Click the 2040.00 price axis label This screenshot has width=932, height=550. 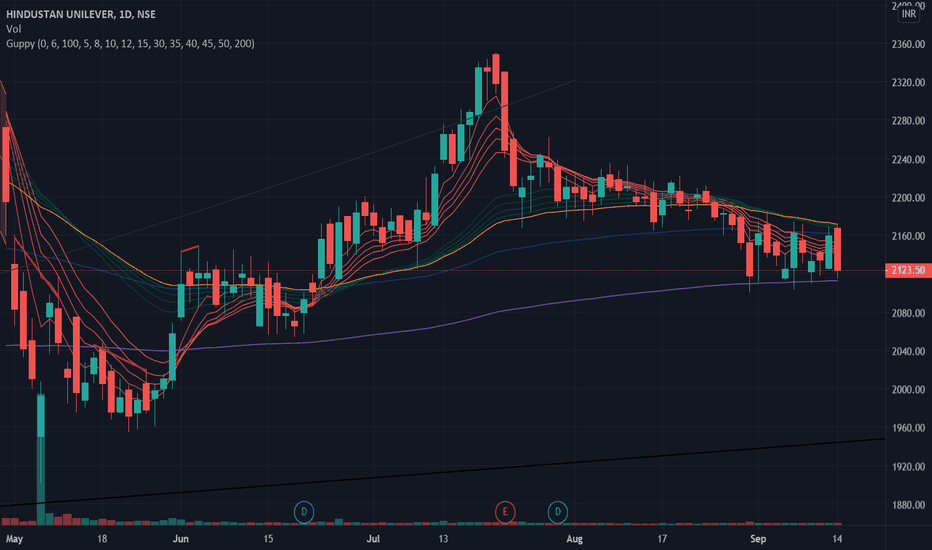[x=908, y=351]
